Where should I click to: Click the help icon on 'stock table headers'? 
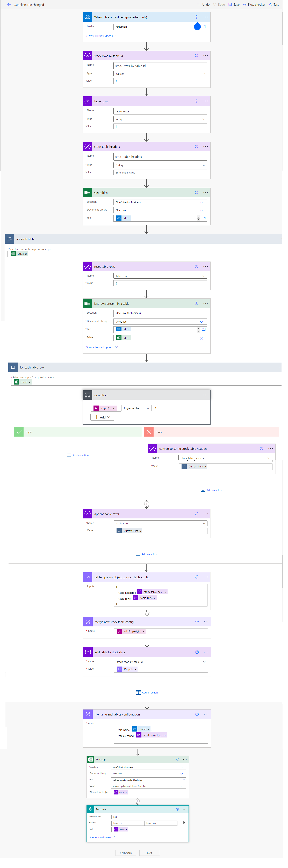[196, 146]
